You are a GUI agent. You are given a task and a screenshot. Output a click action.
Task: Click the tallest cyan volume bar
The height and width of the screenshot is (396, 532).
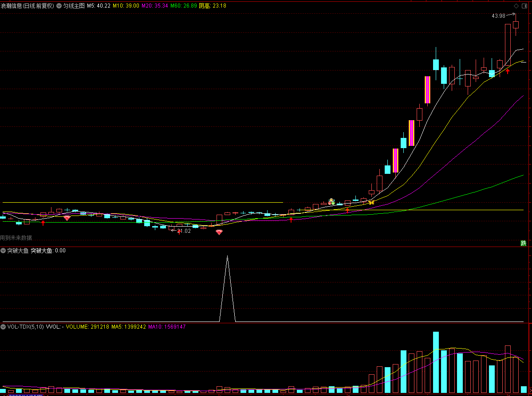[436, 362]
